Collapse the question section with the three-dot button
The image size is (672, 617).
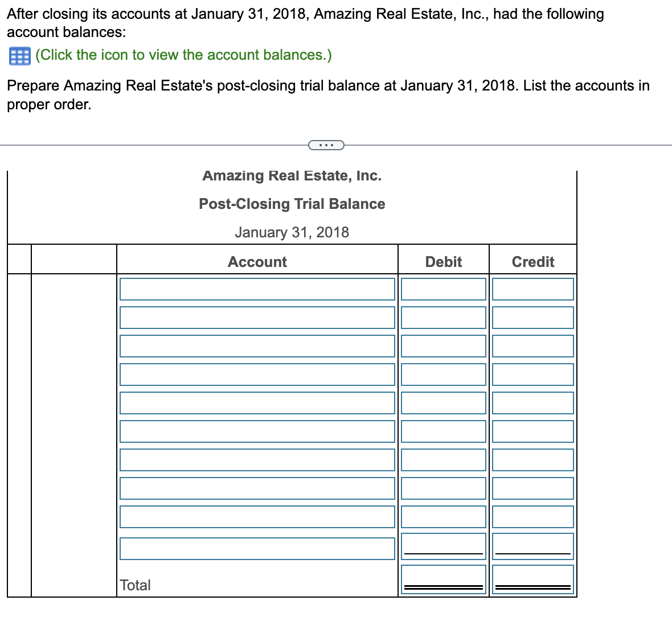(x=326, y=145)
